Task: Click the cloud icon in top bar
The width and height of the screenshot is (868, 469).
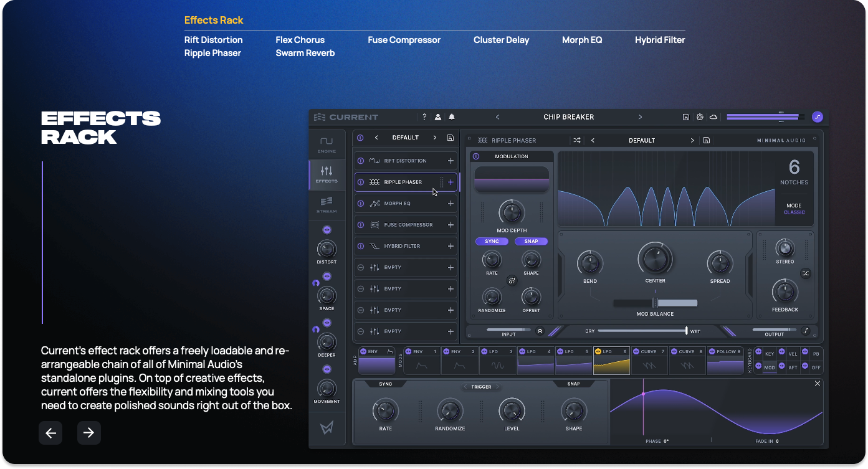Action: tap(713, 117)
